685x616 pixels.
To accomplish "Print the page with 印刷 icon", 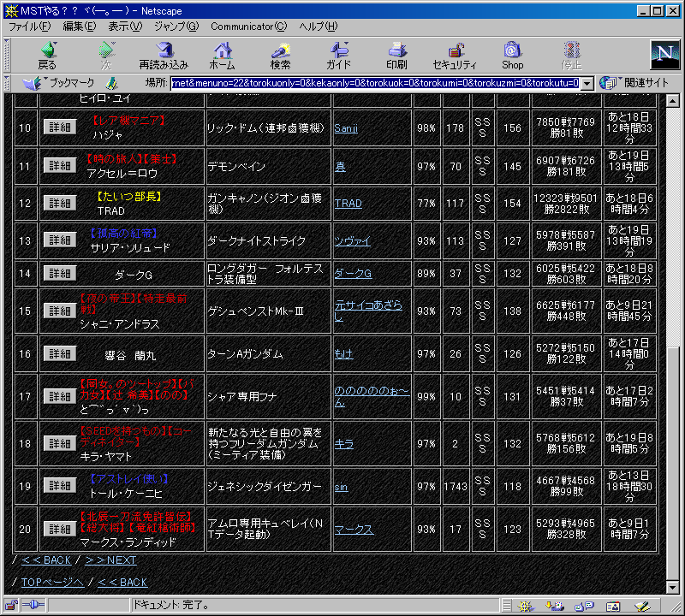I will 396,56.
